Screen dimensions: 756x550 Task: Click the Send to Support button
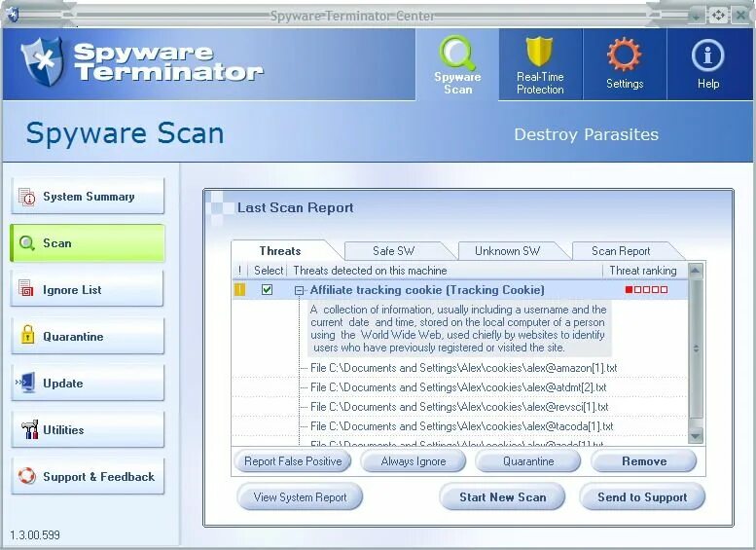(642, 496)
